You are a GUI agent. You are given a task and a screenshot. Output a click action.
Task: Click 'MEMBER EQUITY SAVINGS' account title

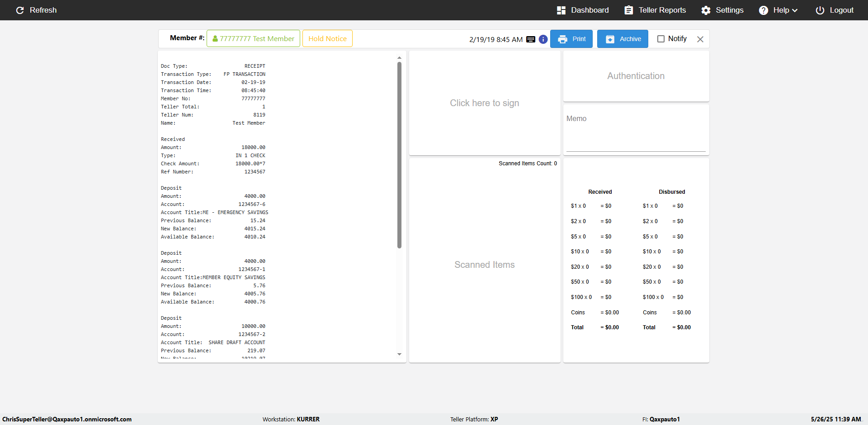click(234, 277)
